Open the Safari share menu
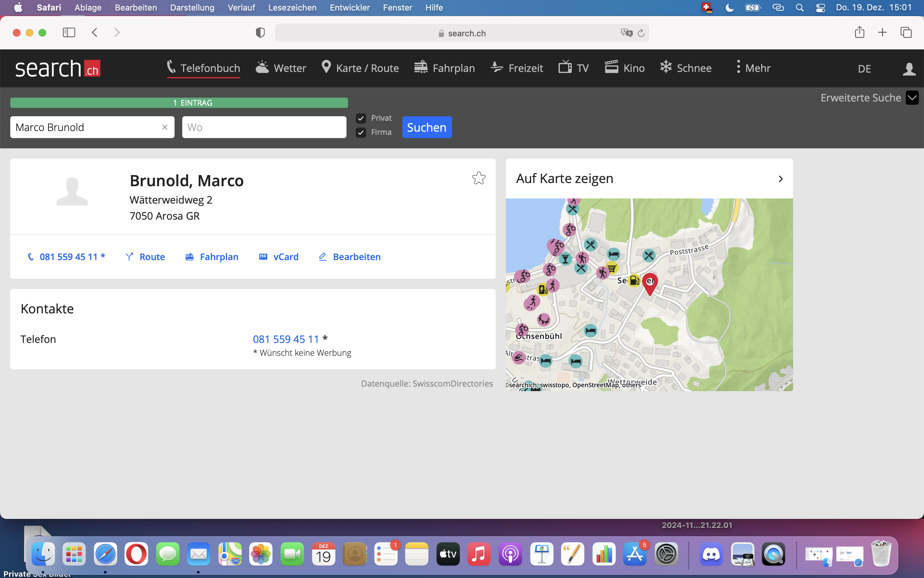Screen dimensions: 924x578 860,32
